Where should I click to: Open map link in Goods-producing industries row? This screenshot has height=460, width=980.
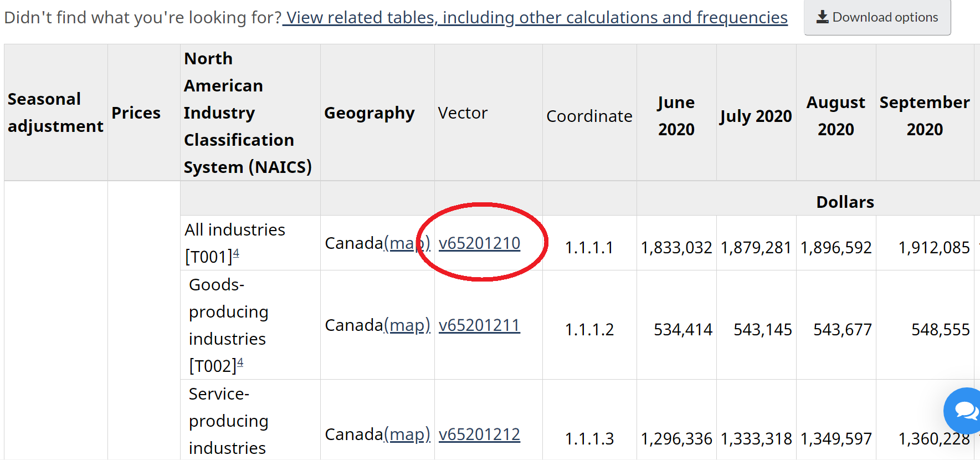[x=407, y=325]
